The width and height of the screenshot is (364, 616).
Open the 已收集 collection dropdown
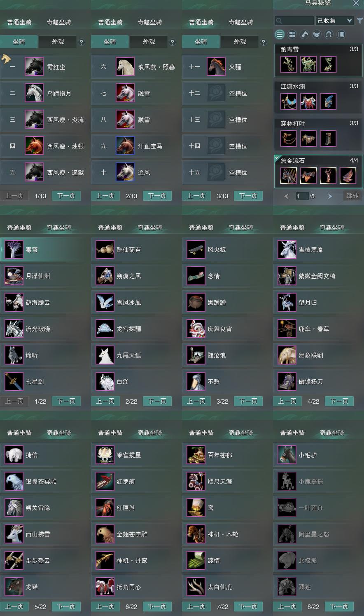tap(334, 20)
